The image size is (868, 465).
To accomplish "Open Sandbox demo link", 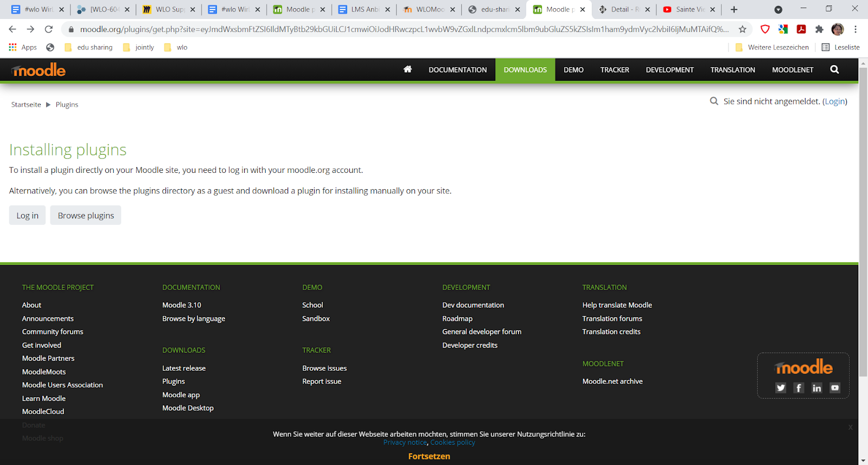I will point(316,319).
